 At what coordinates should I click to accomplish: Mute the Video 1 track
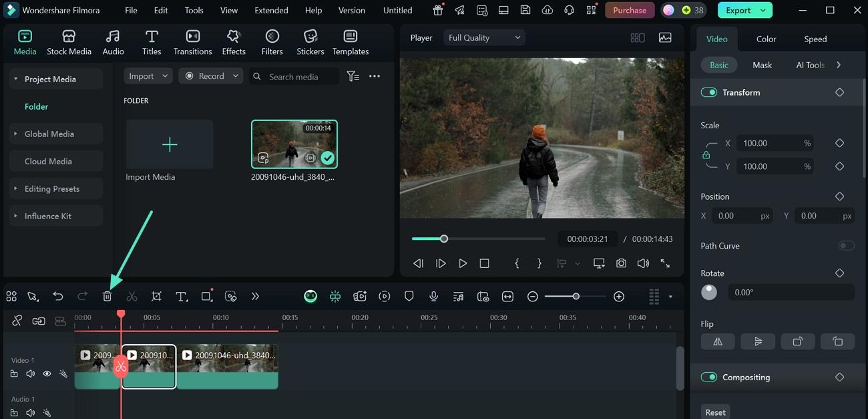click(x=30, y=374)
